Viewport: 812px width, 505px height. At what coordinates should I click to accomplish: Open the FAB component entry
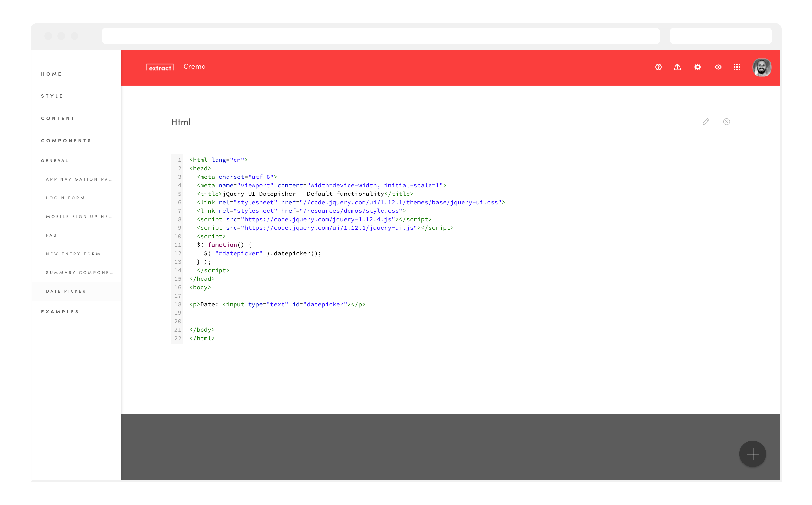[51, 235]
